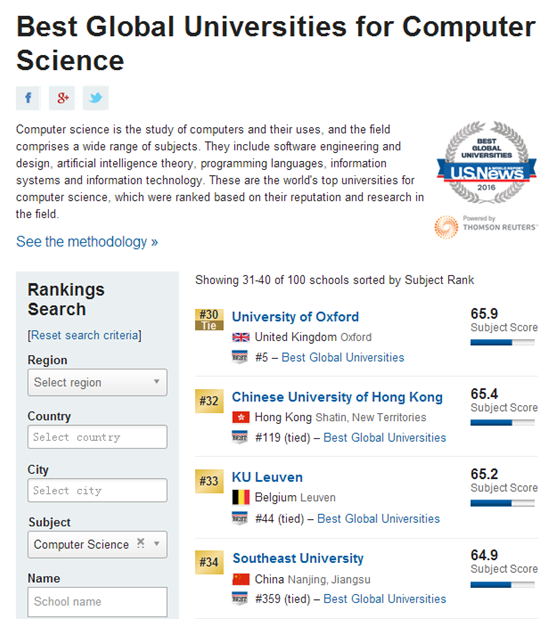Share page via Twitter bird icon

pyautogui.click(x=96, y=98)
